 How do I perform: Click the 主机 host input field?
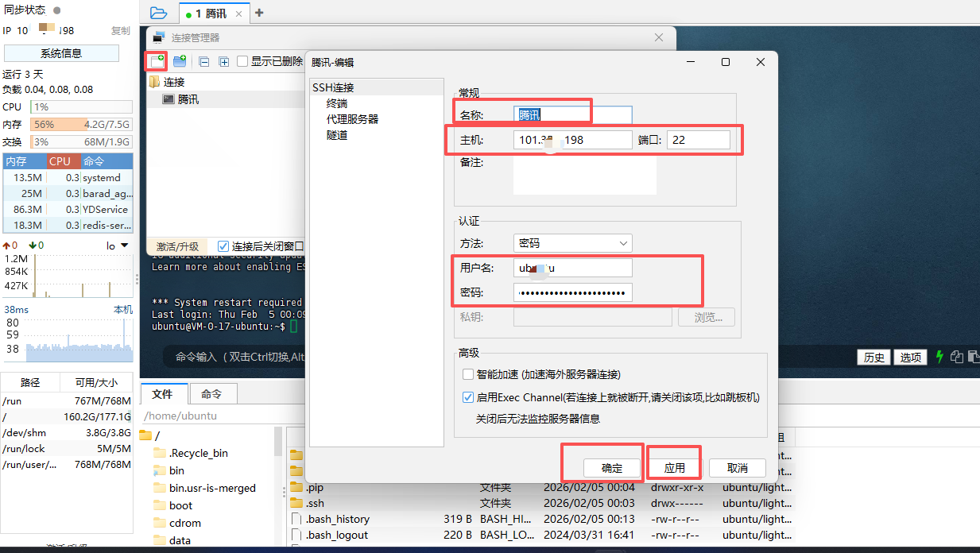(x=572, y=140)
